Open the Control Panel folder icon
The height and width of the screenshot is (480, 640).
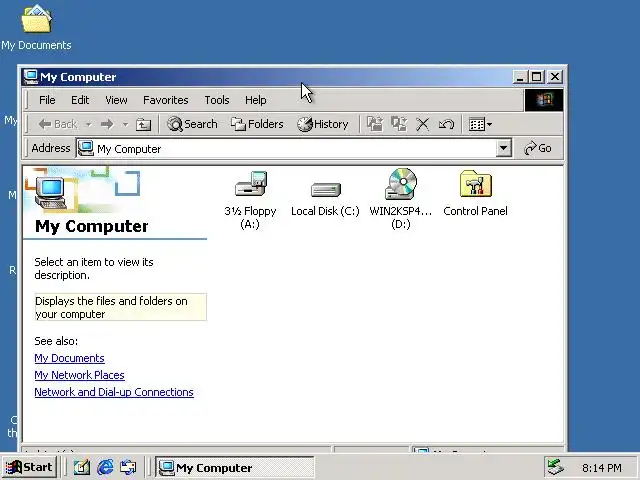475,193
